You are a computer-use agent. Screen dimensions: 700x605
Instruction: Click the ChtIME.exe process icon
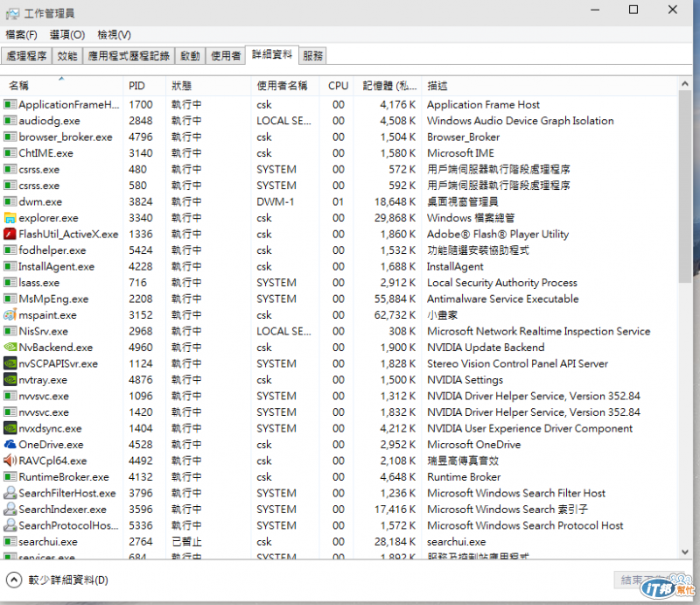click(x=10, y=153)
